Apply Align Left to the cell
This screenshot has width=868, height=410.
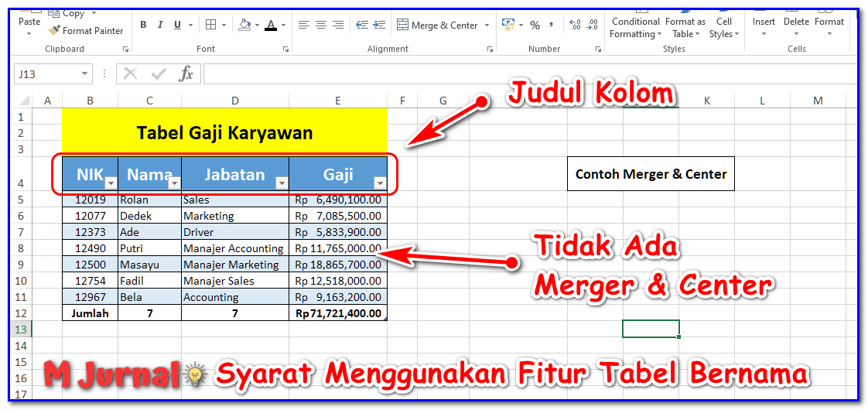pos(303,25)
